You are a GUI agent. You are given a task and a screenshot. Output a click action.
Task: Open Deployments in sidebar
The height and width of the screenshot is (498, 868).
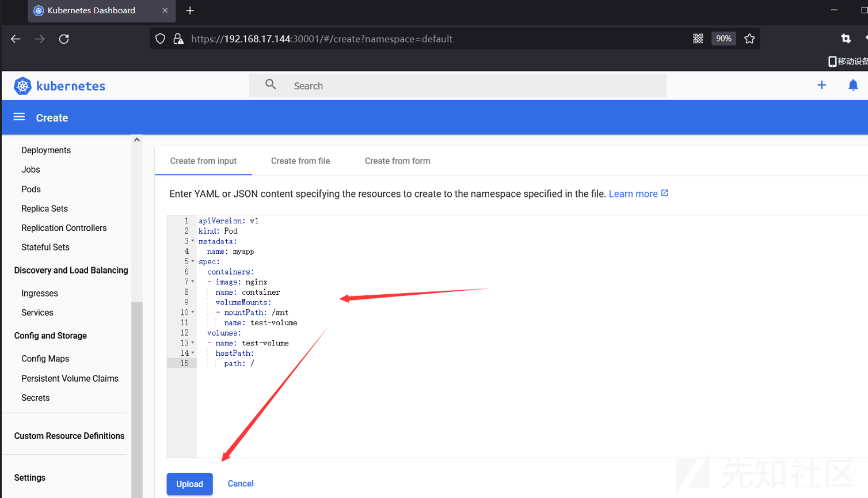point(46,150)
